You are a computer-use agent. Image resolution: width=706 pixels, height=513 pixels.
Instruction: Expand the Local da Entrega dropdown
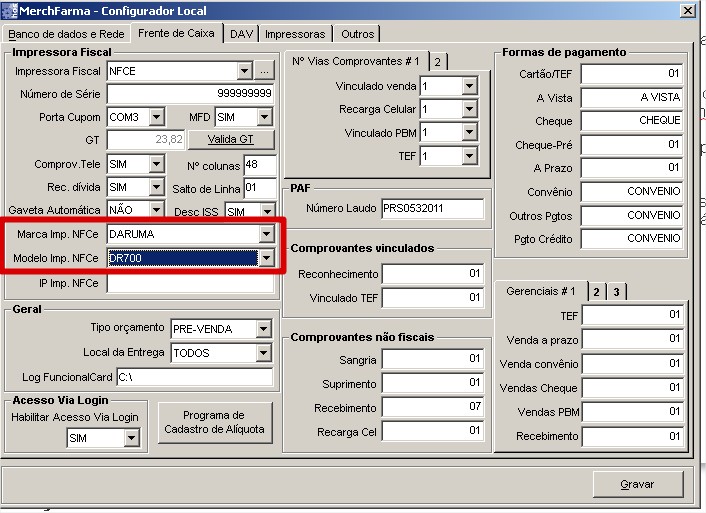(264, 353)
